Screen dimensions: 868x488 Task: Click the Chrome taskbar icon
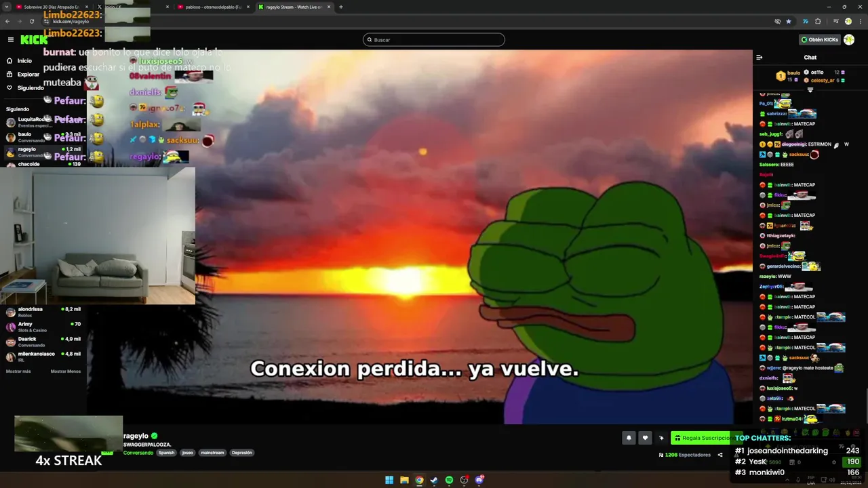(x=419, y=480)
